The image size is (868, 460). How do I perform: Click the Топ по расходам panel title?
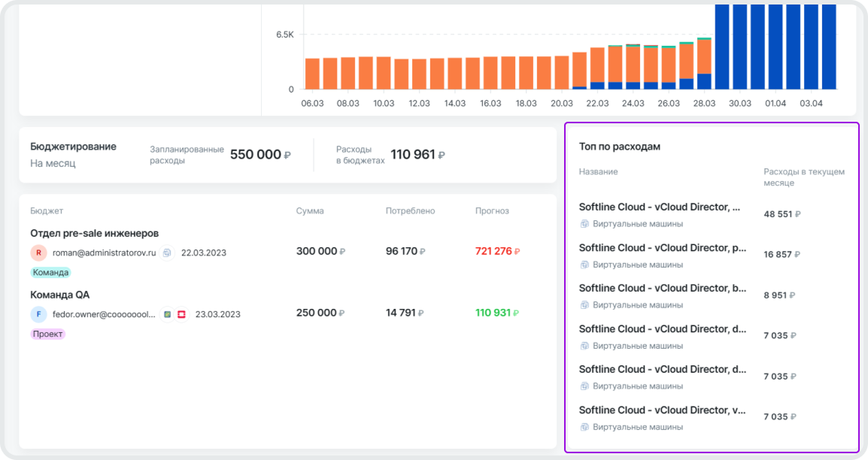click(620, 147)
